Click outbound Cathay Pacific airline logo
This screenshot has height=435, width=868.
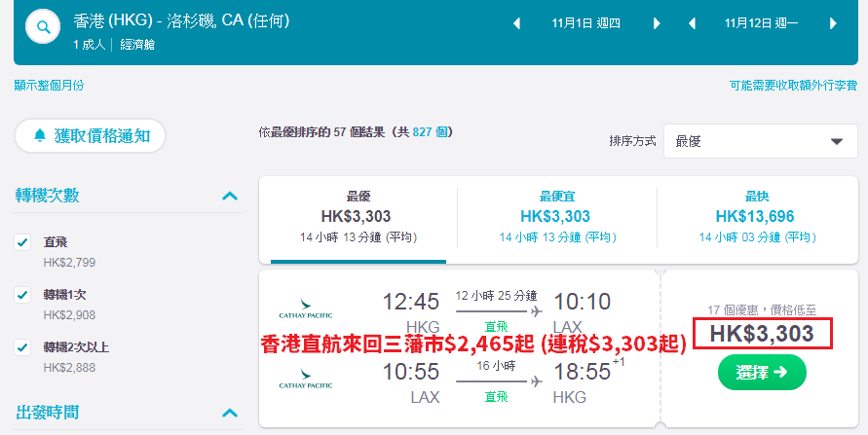pos(306,308)
